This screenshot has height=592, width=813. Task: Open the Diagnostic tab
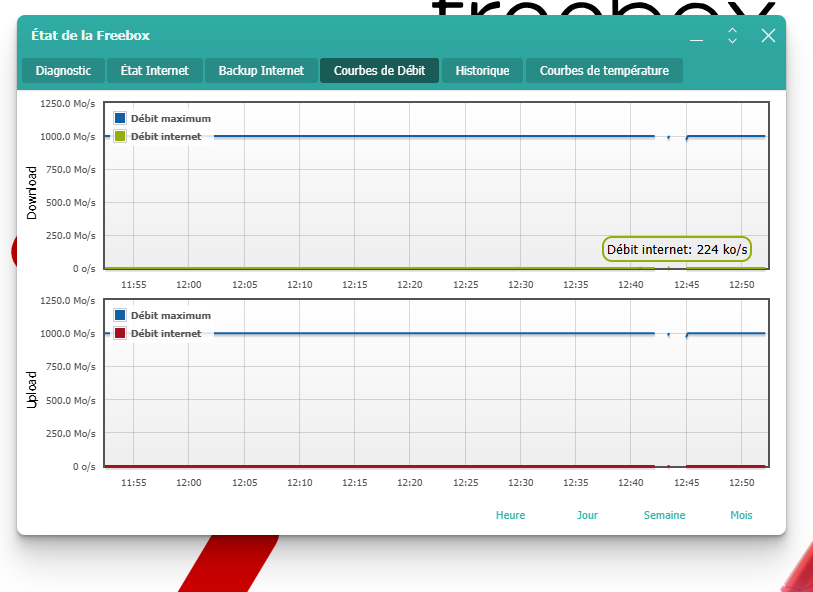point(63,71)
